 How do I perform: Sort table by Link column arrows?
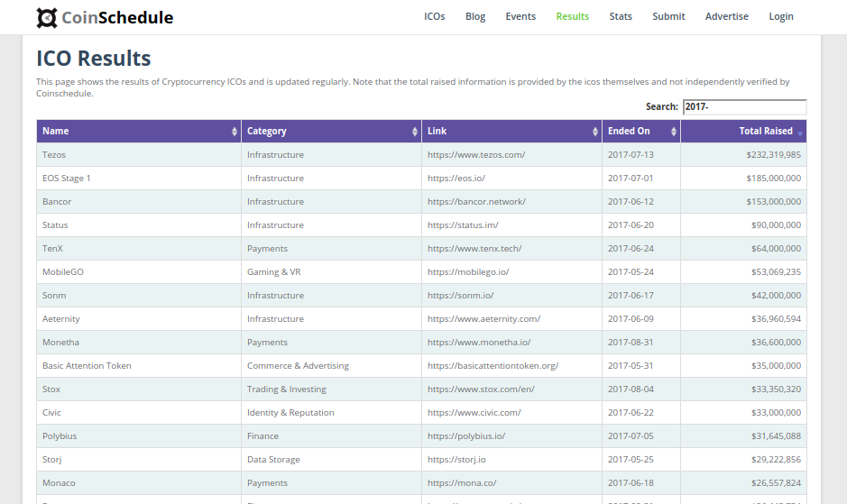[x=594, y=132]
